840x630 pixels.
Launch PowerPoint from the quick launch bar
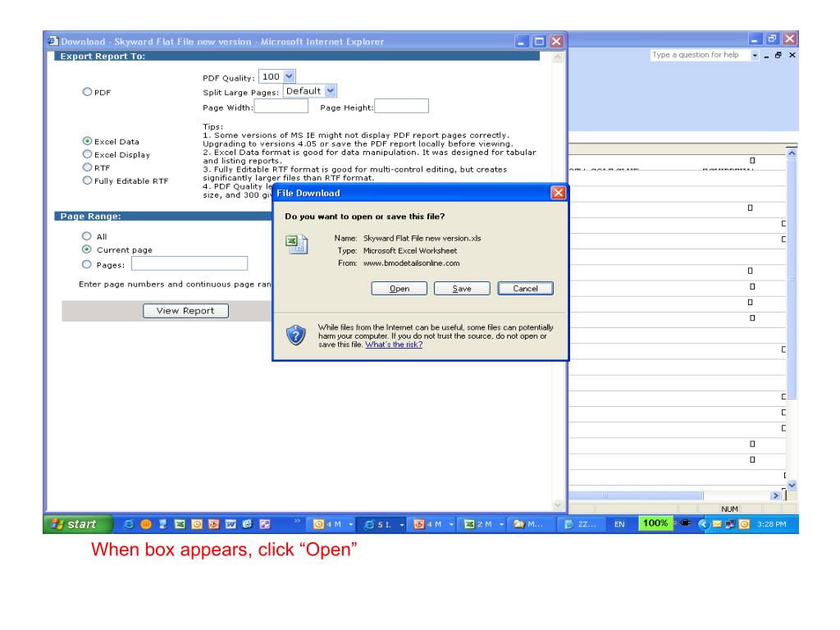click(x=214, y=524)
